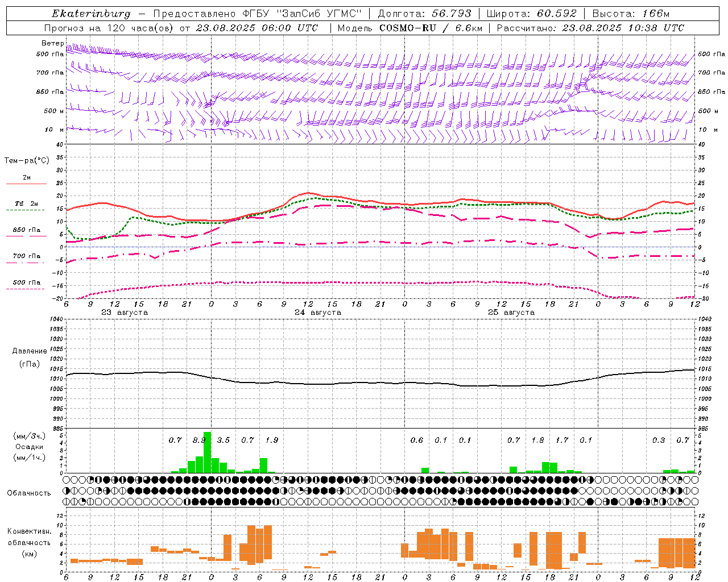Image resolution: width=728 pixels, height=582 pixels.
Task: Click the '0.3' precipitation value
Action: [659, 440]
